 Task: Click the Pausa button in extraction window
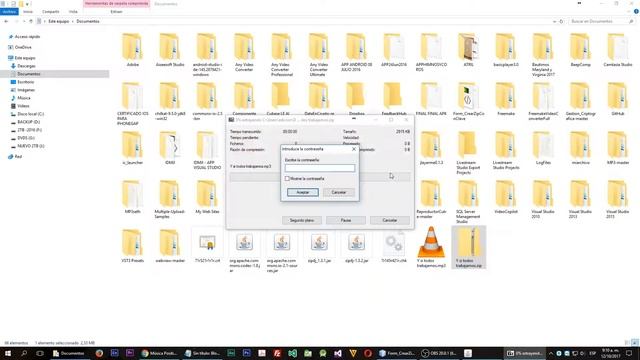pos(346,220)
